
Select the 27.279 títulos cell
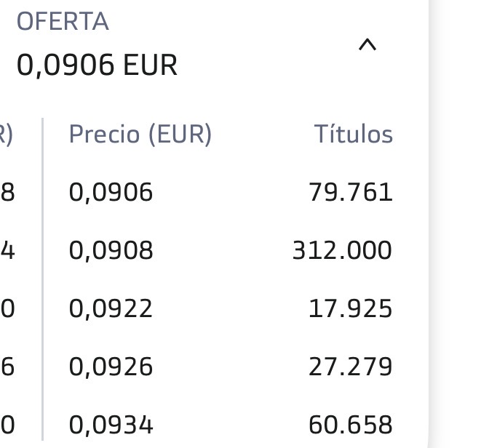click(350, 367)
